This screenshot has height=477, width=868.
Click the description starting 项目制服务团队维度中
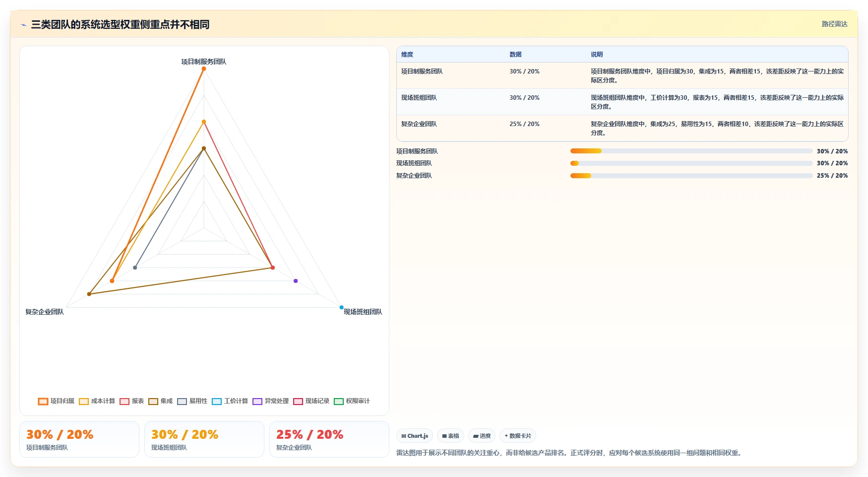coord(717,76)
